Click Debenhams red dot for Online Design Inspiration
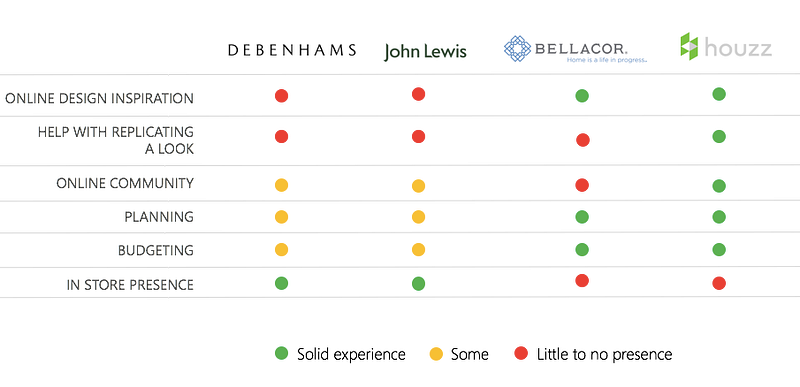 (x=282, y=96)
